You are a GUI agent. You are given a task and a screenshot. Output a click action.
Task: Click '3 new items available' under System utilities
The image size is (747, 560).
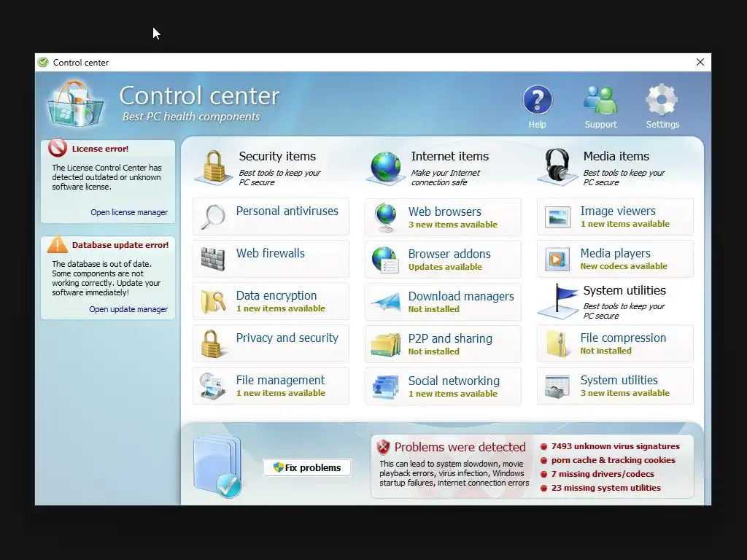[624, 393]
